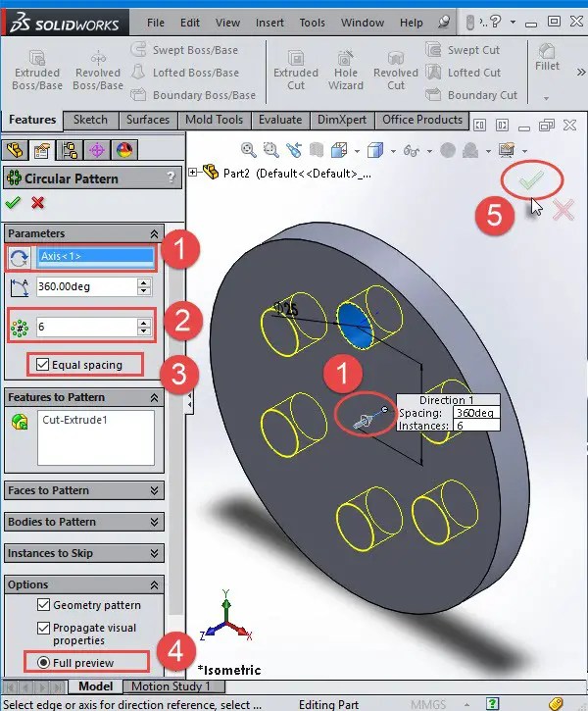Open the Display Style dropdown arrow
The width and height of the screenshot is (588, 711).
coord(393,151)
